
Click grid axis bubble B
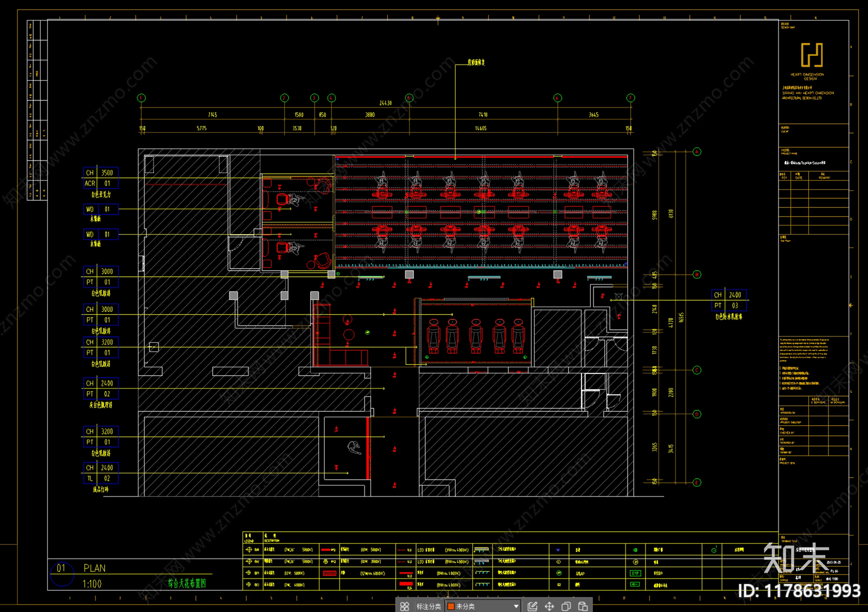pos(697,275)
